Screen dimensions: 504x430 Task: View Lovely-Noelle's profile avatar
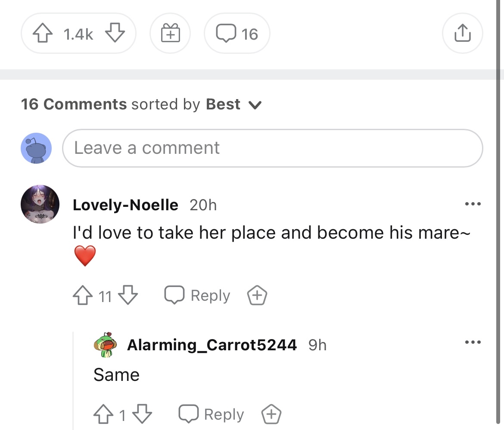[40, 204]
